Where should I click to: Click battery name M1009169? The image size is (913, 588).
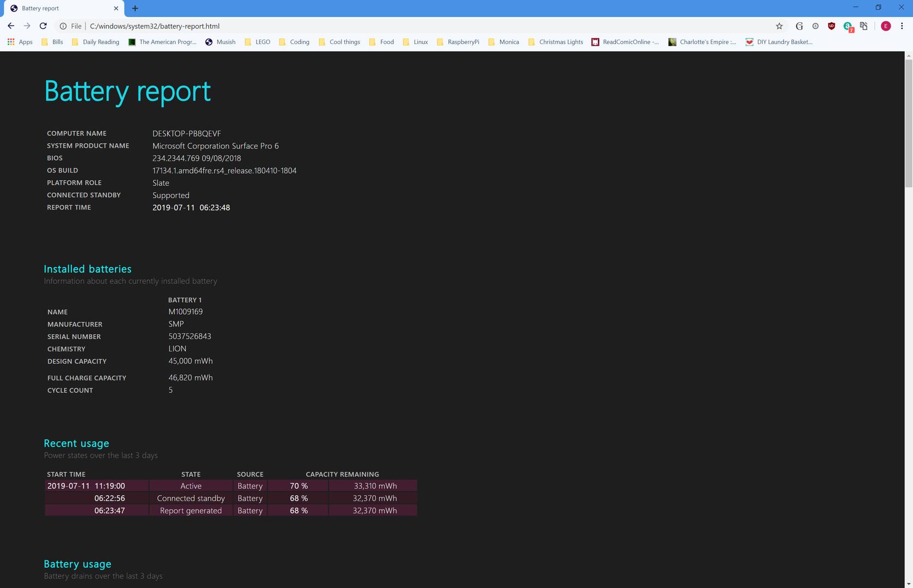pyautogui.click(x=185, y=312)
